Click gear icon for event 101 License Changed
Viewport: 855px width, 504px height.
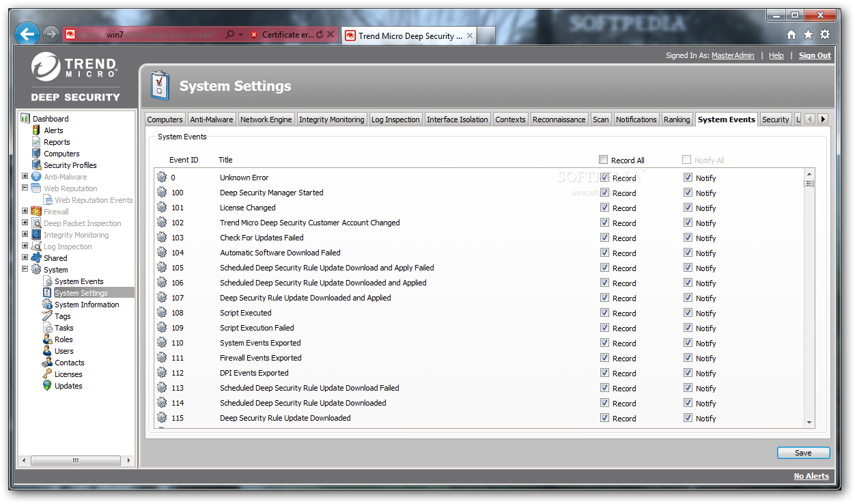[x=162, y=208]
